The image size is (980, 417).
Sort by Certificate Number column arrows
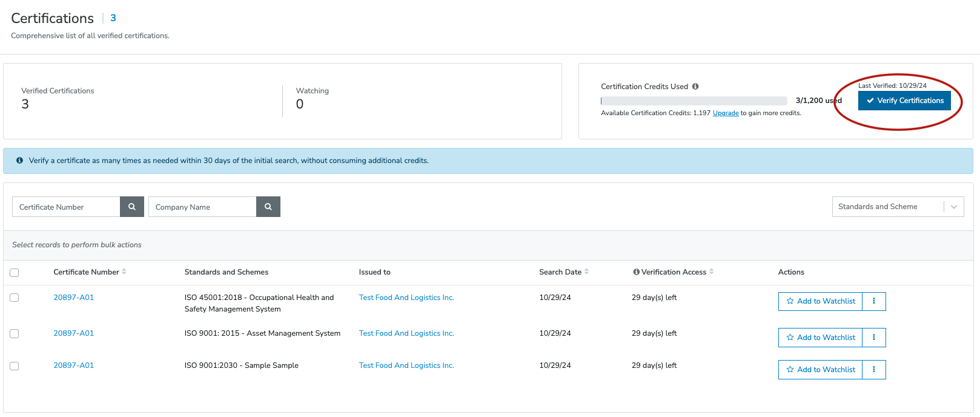coord(124,272)
